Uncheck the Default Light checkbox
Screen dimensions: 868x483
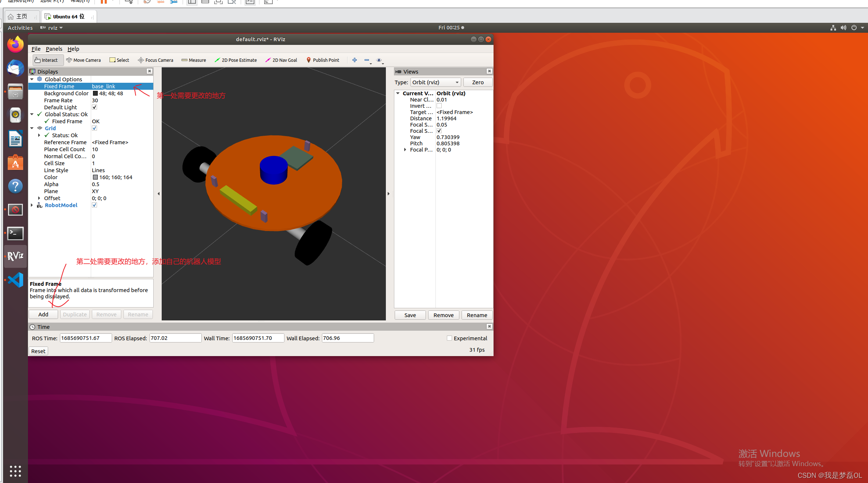click(94, 107)
